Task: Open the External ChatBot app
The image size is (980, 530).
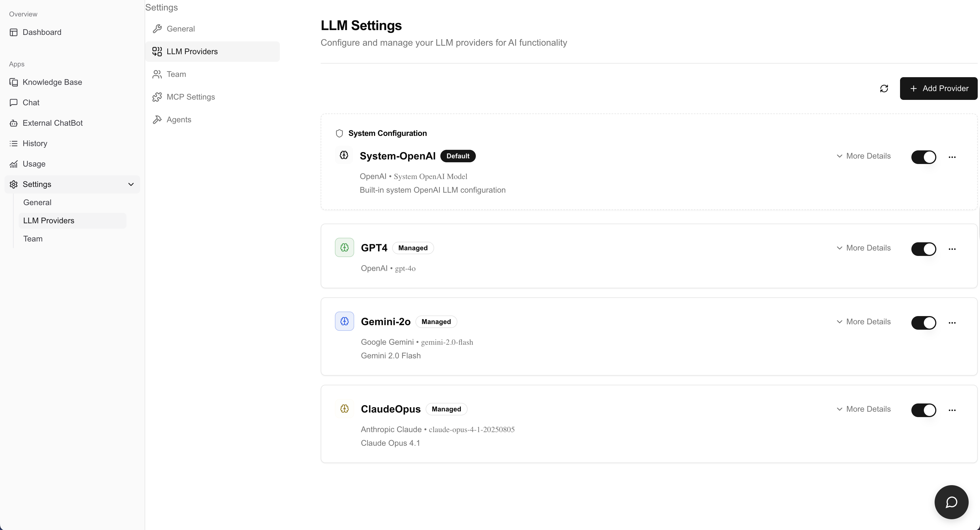Action: 52,123
